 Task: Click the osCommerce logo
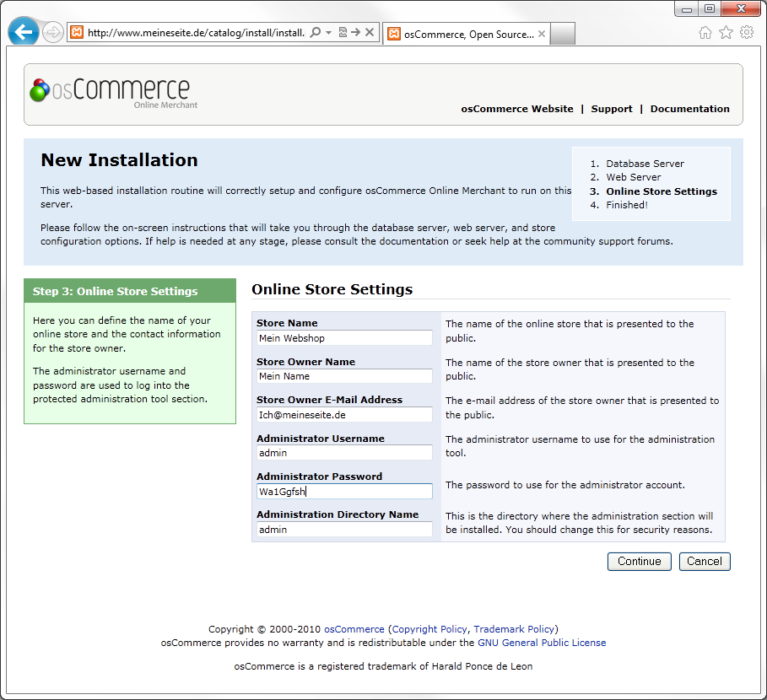(x=110, y=91)
